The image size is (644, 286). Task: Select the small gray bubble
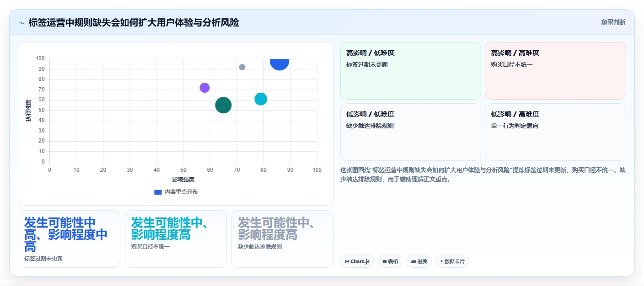pos(242,67)
